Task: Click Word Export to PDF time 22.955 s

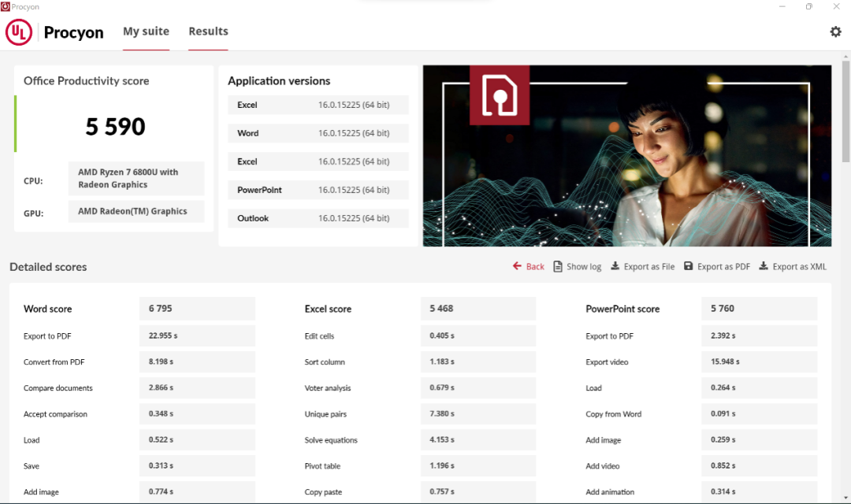Action: click(x=197, y=335)
